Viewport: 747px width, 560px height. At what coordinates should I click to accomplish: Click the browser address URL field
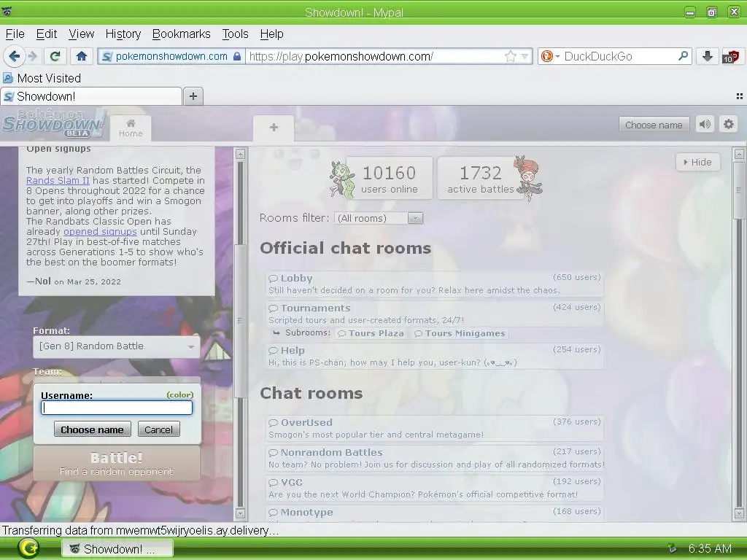click(374, 56)
